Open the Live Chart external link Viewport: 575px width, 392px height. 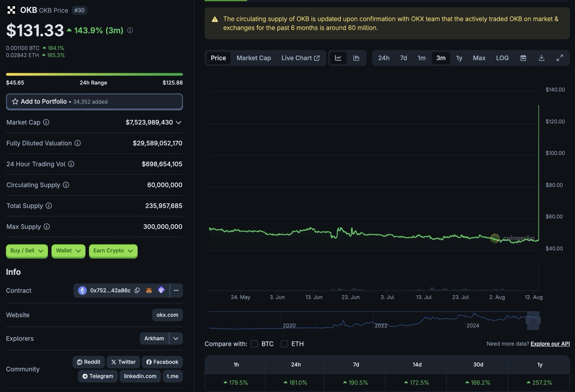300,58
